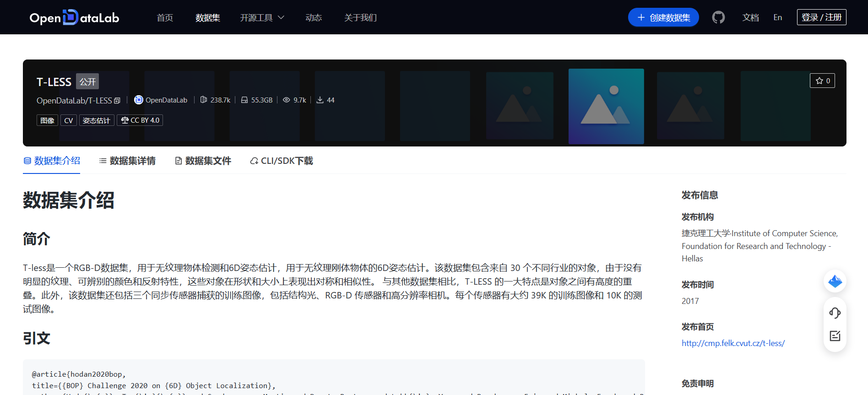The image size is (868, 395).
Task: Click the 44 downloads icon
Action: point(320,100)
